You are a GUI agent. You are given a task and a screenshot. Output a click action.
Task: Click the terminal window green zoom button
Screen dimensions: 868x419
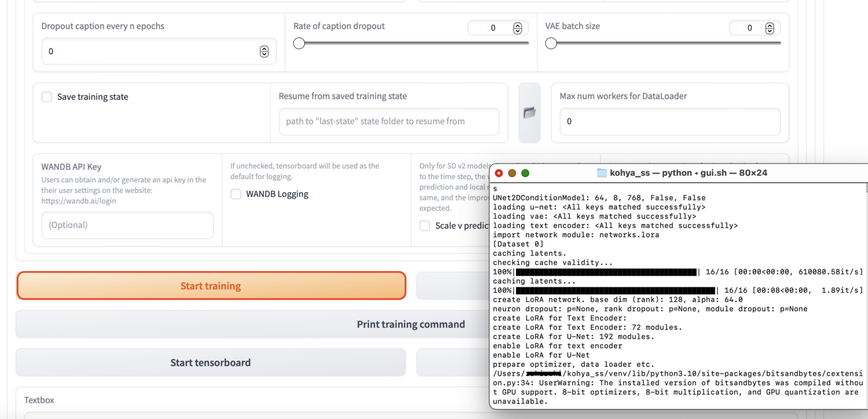coord(525,173)
